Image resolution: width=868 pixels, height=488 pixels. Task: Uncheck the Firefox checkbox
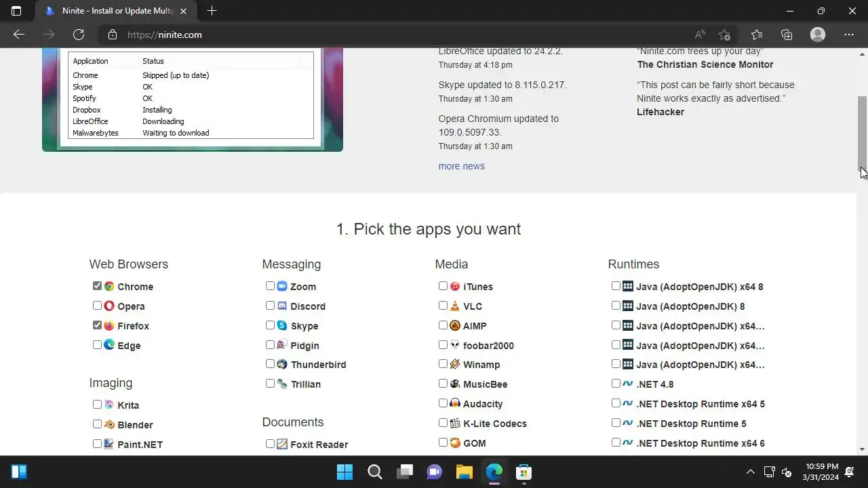pos(97,325)
